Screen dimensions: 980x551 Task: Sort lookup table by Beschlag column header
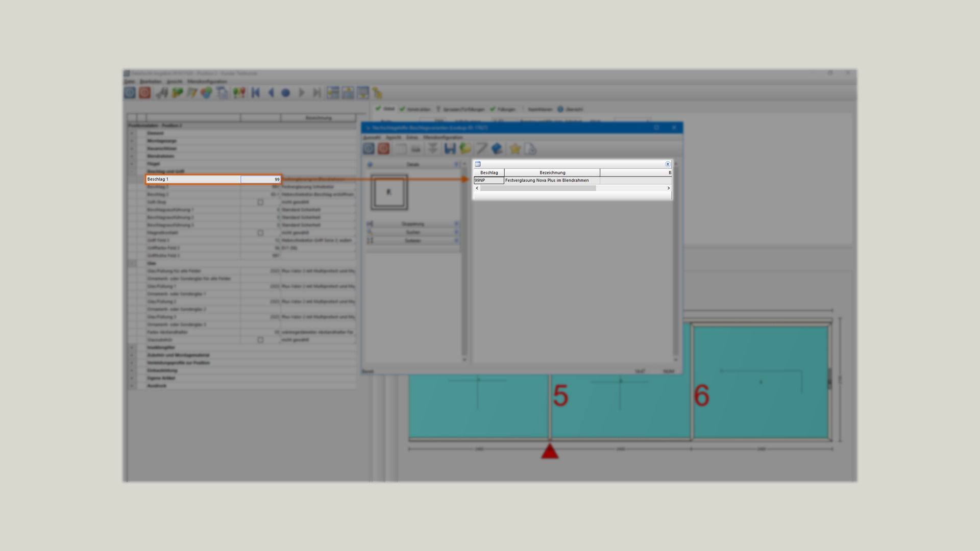tap(488, 172)
